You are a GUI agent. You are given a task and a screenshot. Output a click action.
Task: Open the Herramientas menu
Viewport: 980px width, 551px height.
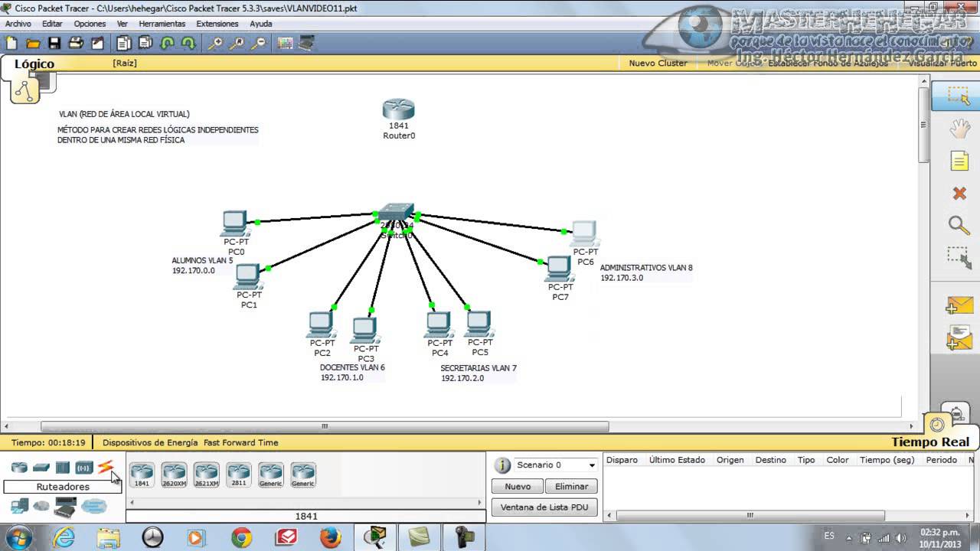162,24
